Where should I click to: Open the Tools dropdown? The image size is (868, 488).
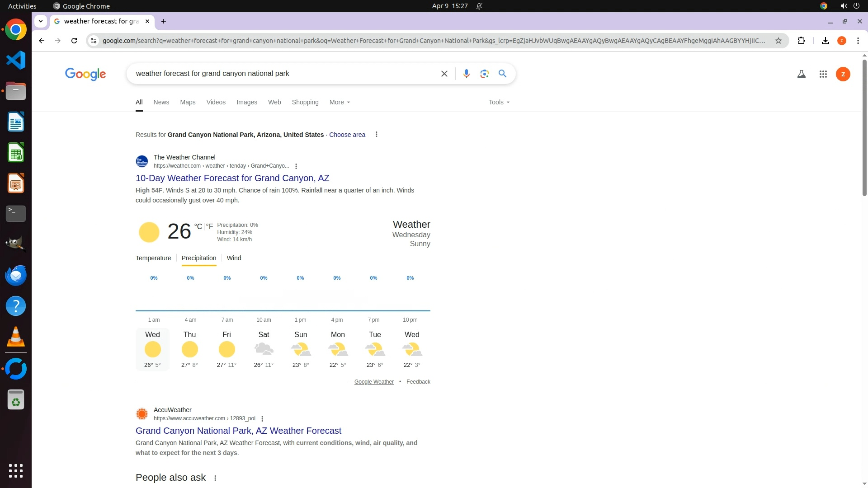click(499, 102)
